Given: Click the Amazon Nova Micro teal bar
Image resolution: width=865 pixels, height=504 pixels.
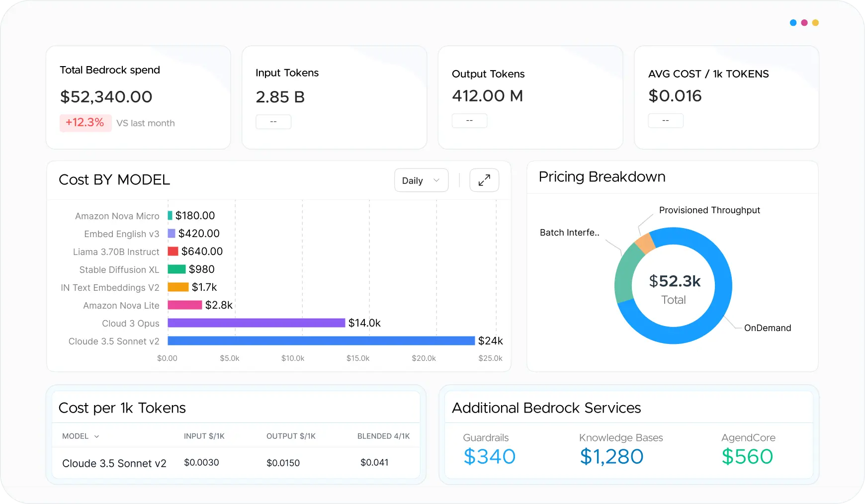Looking at the screenshot, I should [x=170, y=216].
